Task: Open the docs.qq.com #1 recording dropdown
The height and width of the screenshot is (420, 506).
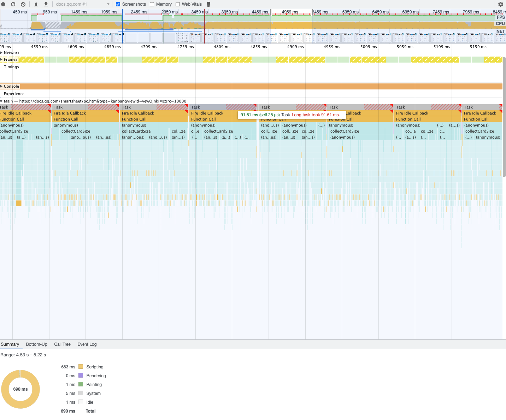Action: [x=83, y=4]
